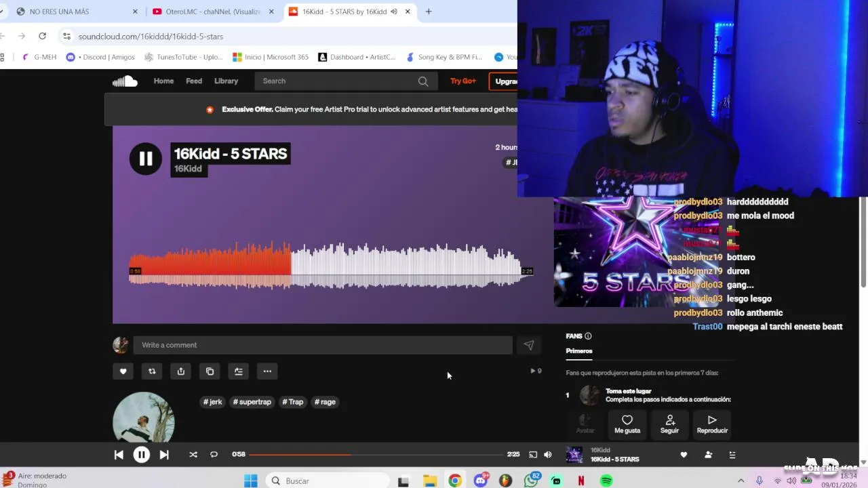The height and width of the screenshot is (488, 868).
Task: Click the Reproducir button
Action: click(712, 424)
